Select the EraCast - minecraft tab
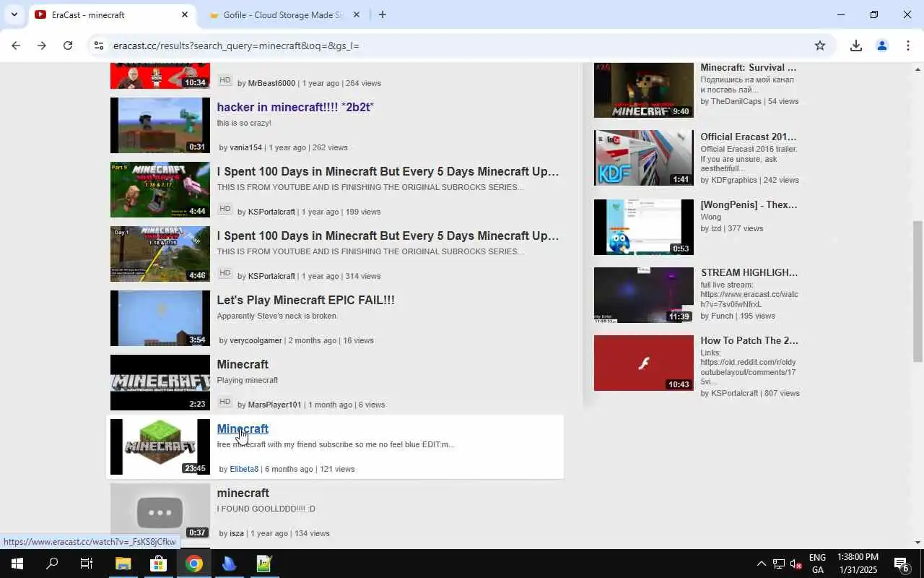 111,14
